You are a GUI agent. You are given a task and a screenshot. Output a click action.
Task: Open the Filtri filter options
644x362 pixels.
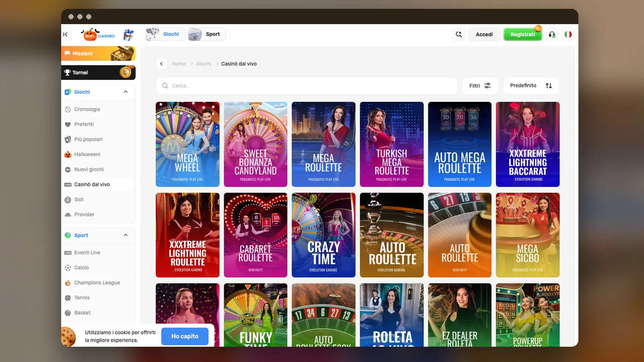[480, 86]
